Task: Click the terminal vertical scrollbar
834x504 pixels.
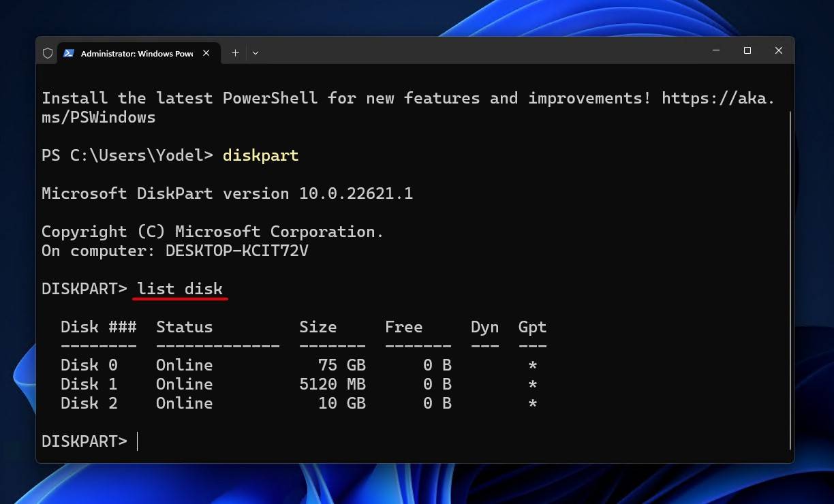Action: click(790, 272)
